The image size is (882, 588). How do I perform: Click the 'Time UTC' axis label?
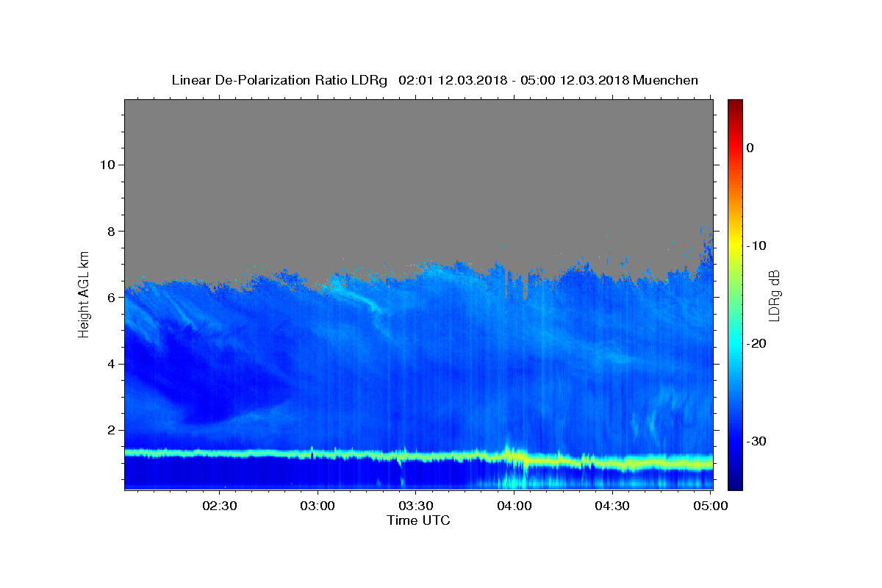(x=418, y=520)
